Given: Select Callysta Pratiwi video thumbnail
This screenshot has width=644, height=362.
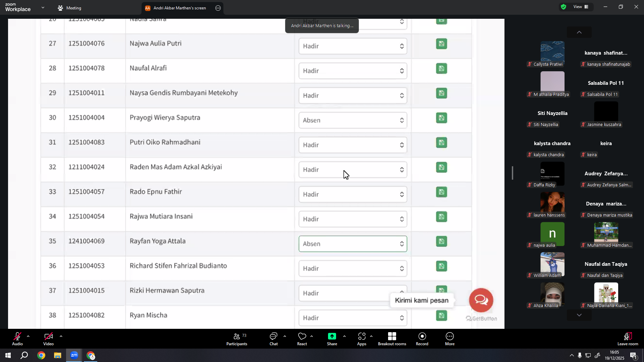Looking at the screenshot, I should (552, 54).
